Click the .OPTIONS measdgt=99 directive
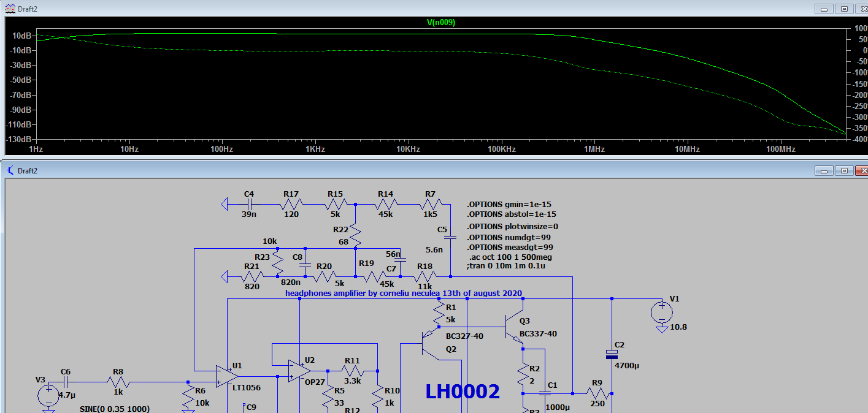Screen dimensions: 868x413 click(x=511, y=248)
